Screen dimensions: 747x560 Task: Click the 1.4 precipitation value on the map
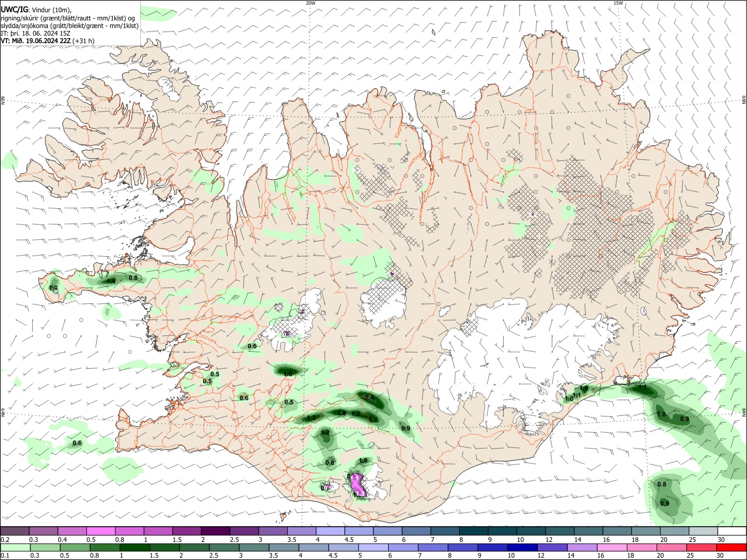111,281
